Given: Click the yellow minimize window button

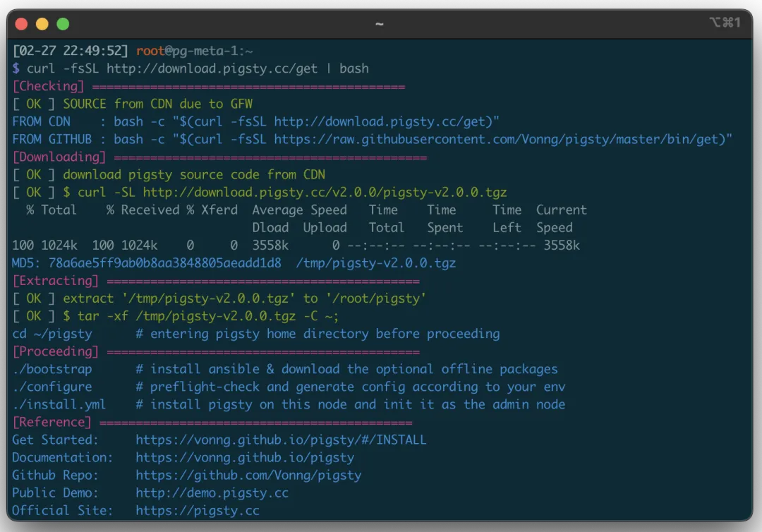Looking at the screenshot, I should pos(42,24).
